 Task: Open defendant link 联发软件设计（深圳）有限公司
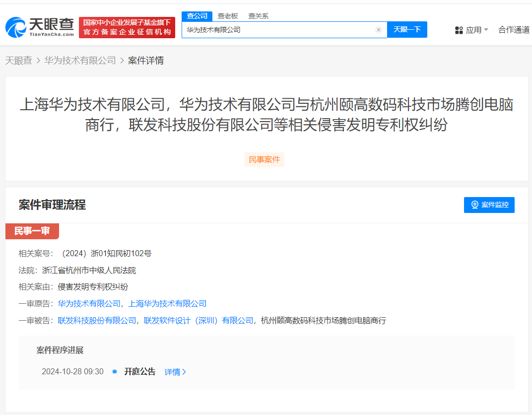[199, 321]
